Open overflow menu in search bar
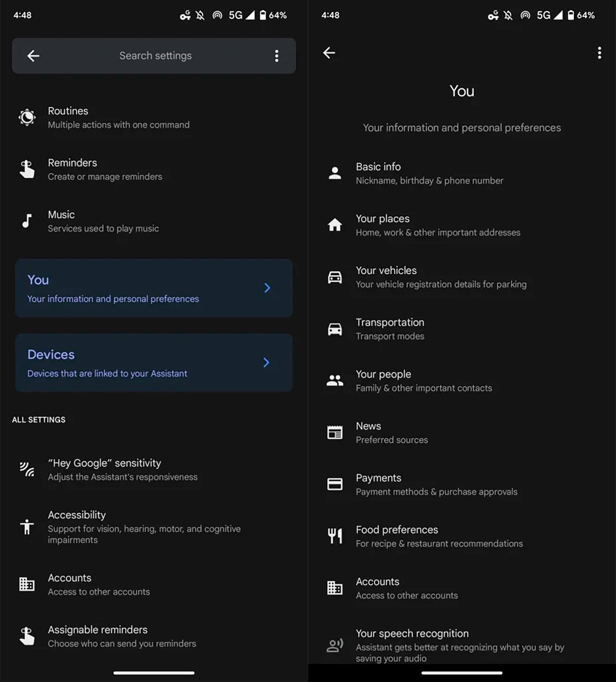Screen dimensions: 616x682 277,56
